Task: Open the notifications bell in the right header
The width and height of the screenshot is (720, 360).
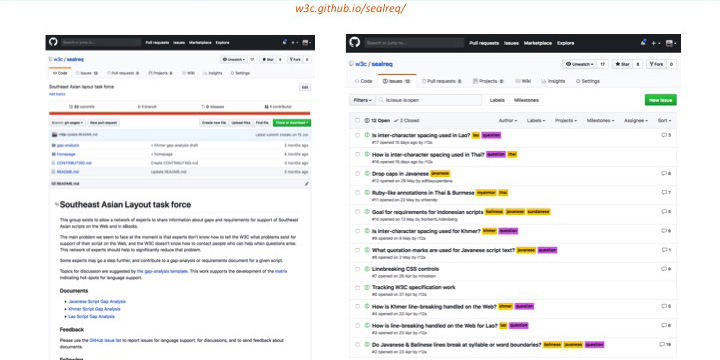Action: (x=643, y=43)
